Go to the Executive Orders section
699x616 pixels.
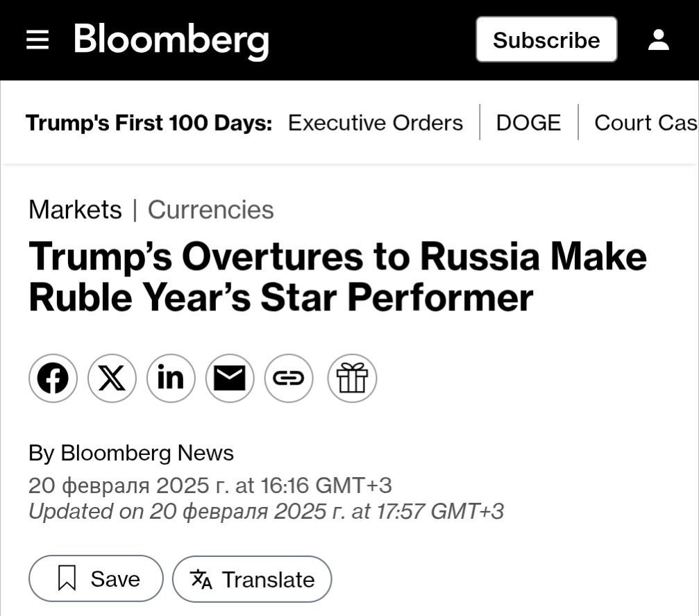tap(375, 123)
